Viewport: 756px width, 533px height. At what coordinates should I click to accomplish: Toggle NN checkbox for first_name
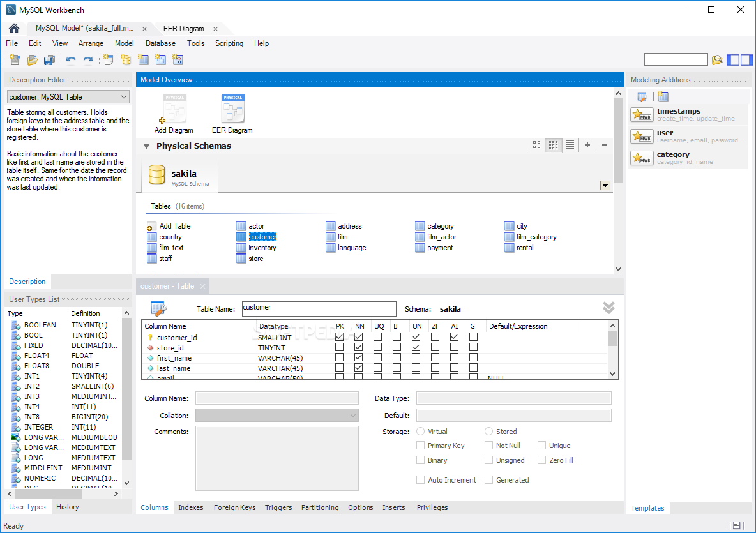point(359,357)
